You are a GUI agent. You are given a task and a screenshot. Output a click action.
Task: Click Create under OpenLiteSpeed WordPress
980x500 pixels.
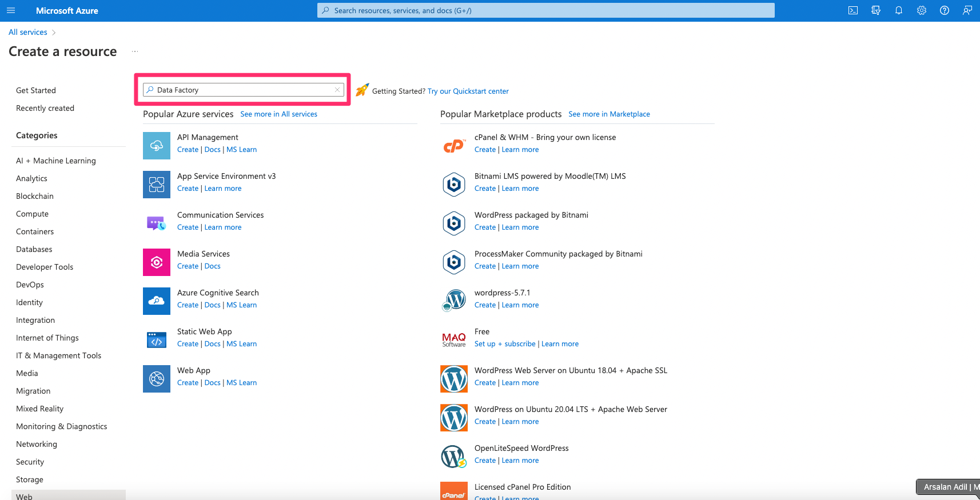485,460
